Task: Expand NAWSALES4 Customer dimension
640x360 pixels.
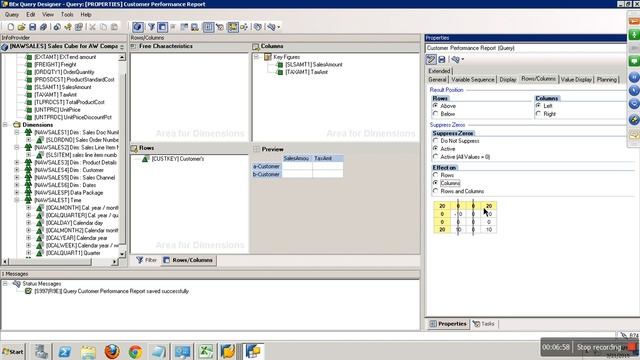Action: click(x=17, y=170)
